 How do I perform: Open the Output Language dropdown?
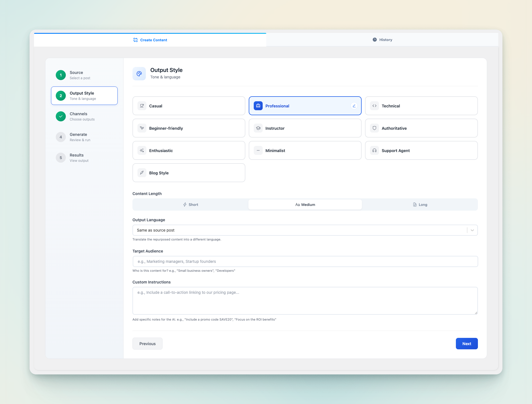(x=305, y=230)
